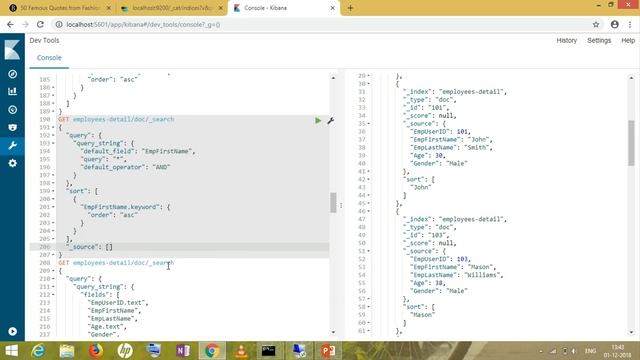This screenshot has height=360, width=640.
Task: Launch Internet Explorer from taskbar
Action: (38, 351)
